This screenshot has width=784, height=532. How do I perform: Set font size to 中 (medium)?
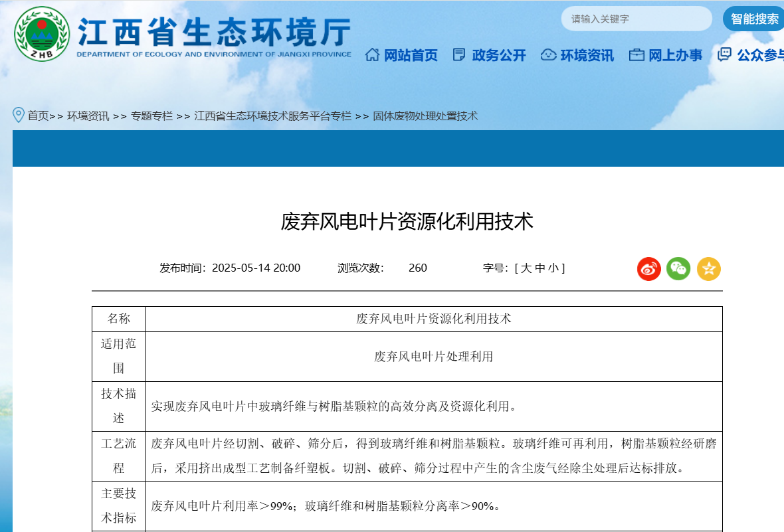point(540,268)
